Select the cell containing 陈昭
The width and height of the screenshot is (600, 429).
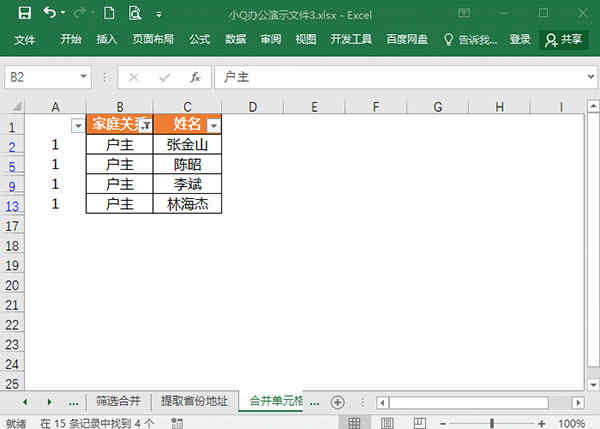pos(188,165)
